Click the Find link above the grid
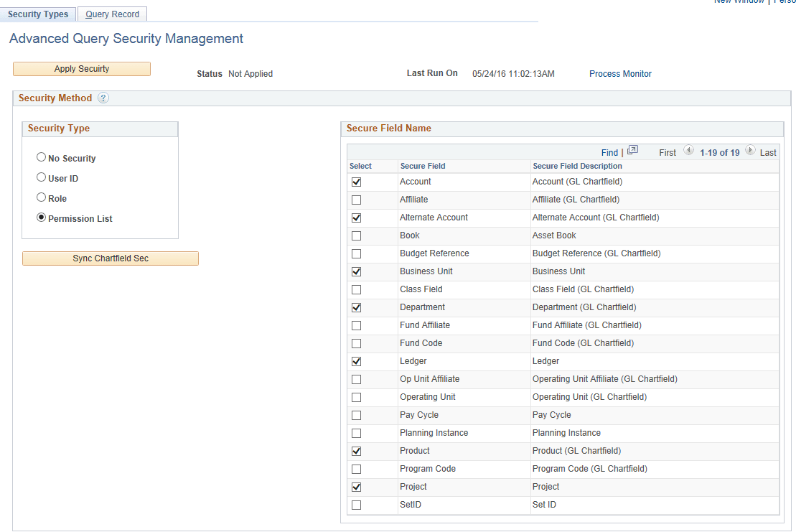Image resolution: width=796 pixels, height=532 pixels. tap(609, 152)
